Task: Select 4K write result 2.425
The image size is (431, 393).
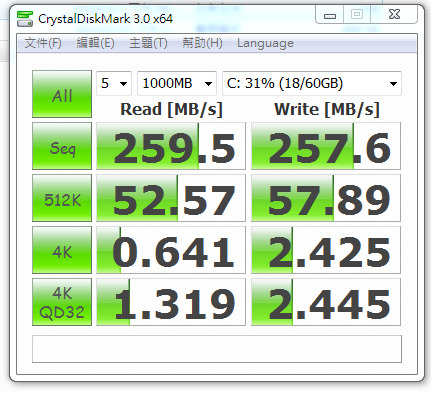Action: click(x=326, y=250)
